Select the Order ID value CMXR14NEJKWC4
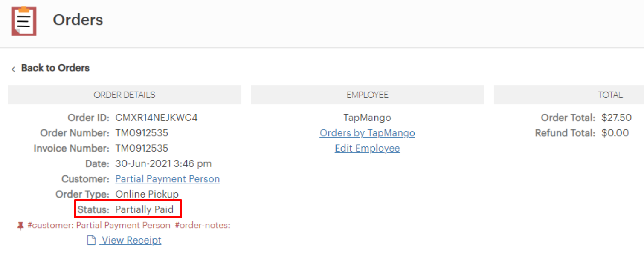This screenshot has width=644, height=258. [156, 118]
